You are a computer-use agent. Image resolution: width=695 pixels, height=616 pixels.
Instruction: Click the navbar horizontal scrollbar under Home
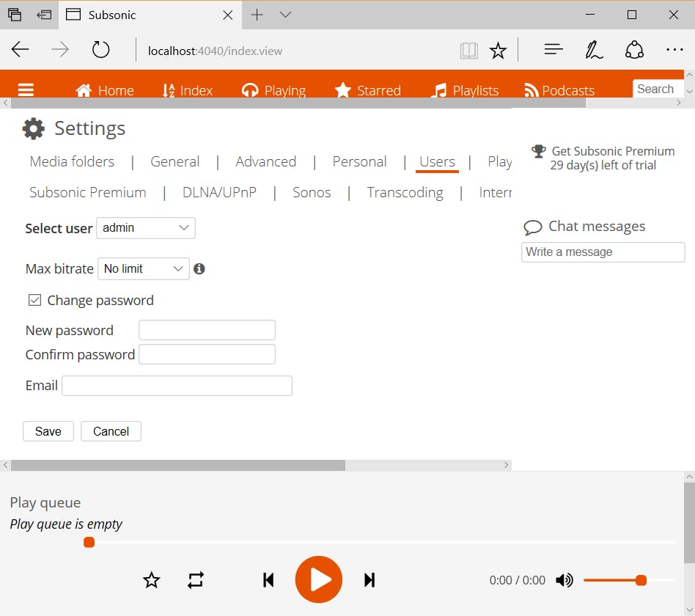click(298, 103)
